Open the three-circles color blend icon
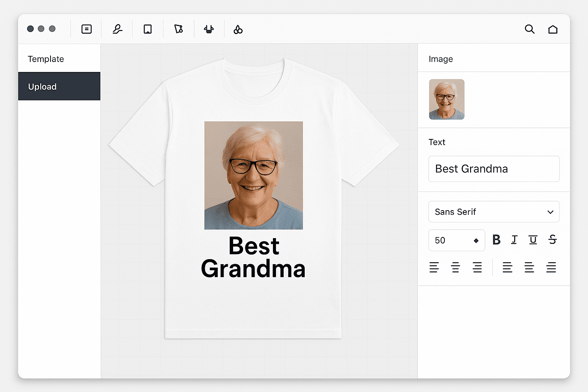This screenshot has width=588, height=392. 238,29
